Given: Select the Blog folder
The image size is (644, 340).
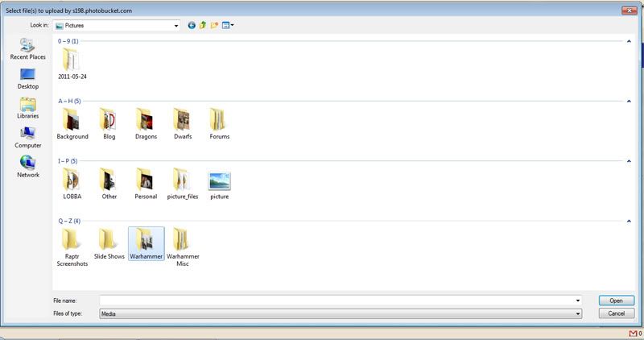Looking at the screenshot, I should 109,124.
